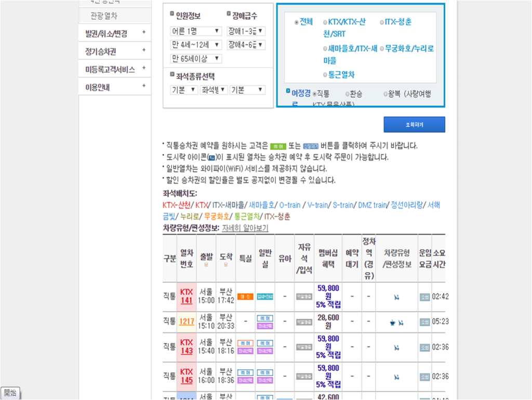The height and width of the screenshot is (400, 532).
Task: Click the 자세히 알아보기 link
Action: click(x=245, y=228)
